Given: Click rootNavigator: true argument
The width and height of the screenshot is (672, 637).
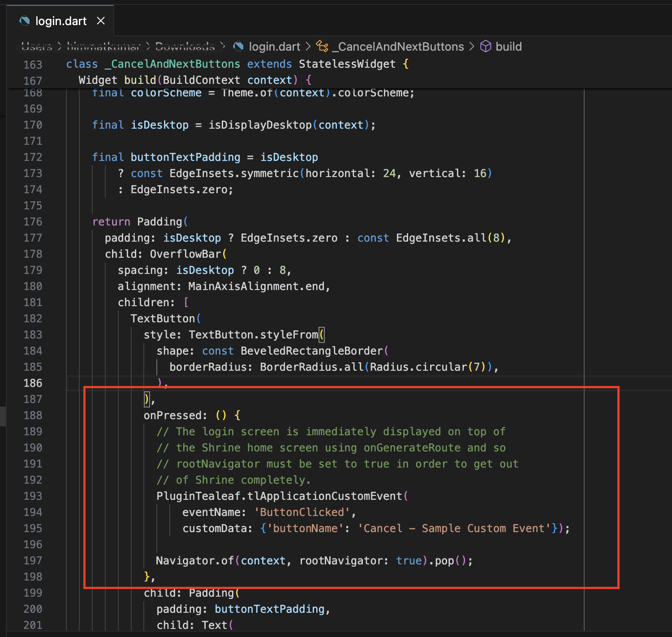Looking at the screenshot, I should pos(360,561).
